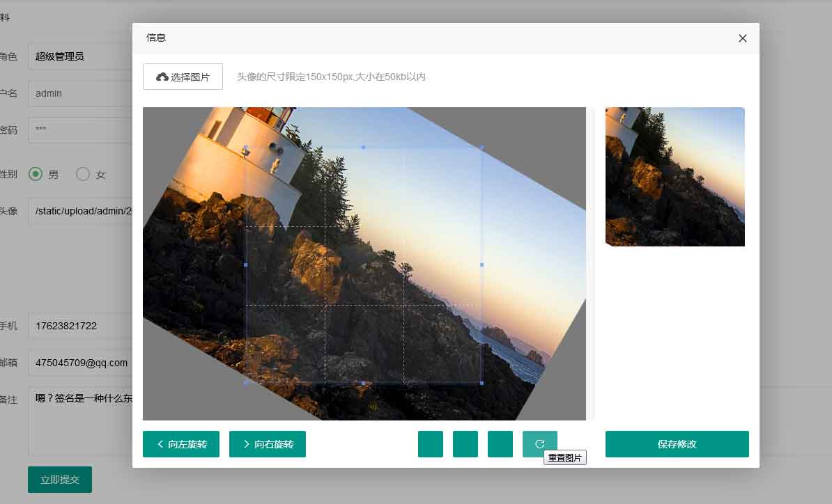The image size is (832, 504).
Task: Select the 女 gender radio button
Action: [83, 174]
